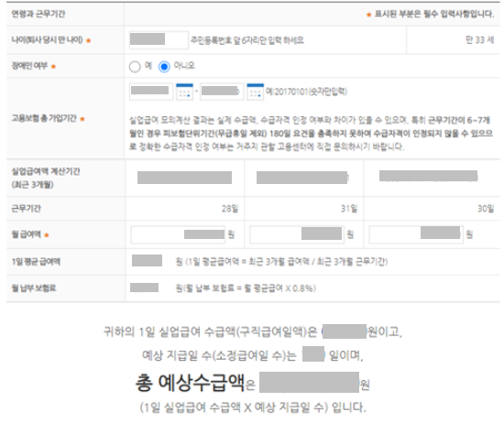
Task: Click the insurance start date input field
Action: [x=151, y=92]
